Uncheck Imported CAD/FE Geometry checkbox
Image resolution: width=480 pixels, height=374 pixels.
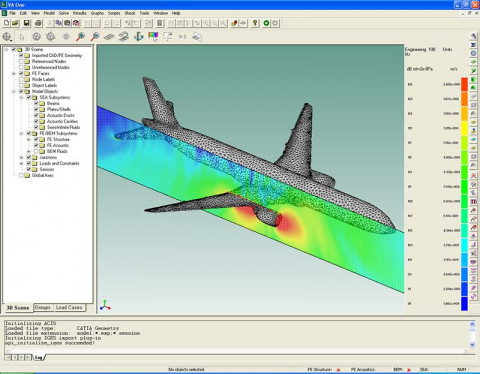pyautogui.click(x=21, y=55)
